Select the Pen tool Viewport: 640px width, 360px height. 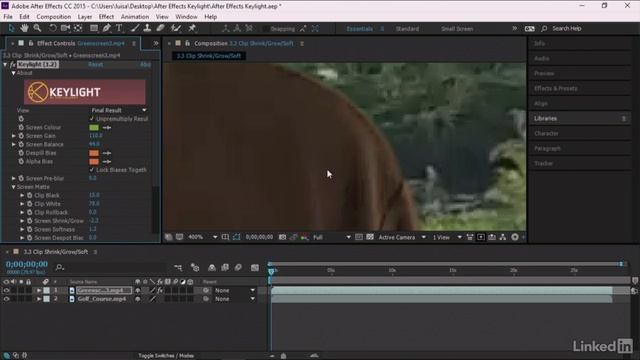[107, 28]
